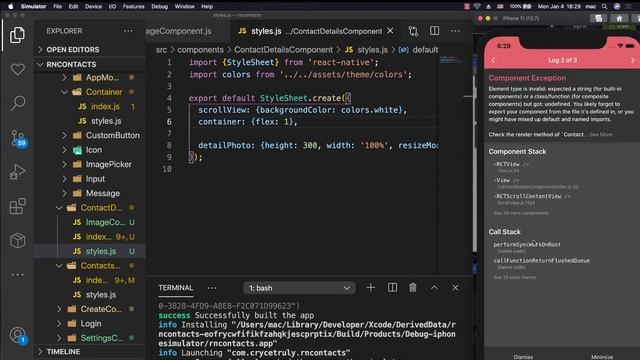Open editor more actions ellipsis
This screenshot has width=640, height=360.
click(x=455, y=31)
